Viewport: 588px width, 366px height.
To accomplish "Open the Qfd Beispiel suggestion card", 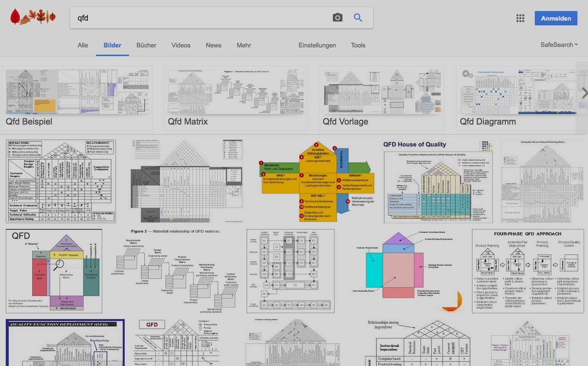I will (77, 98).
